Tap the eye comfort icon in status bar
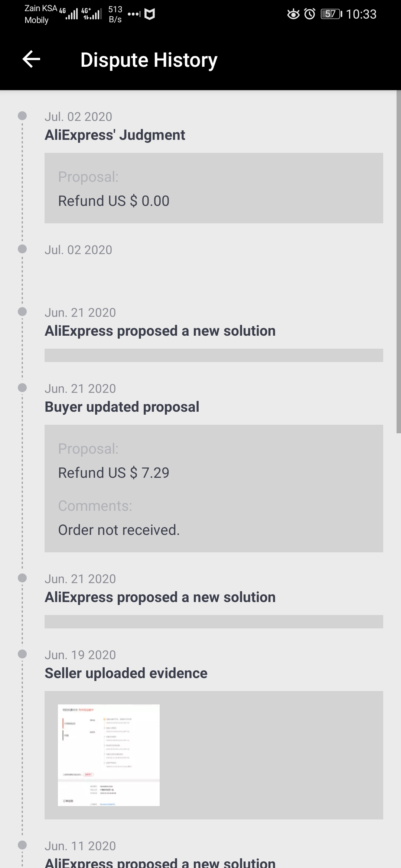 [293, 14]
